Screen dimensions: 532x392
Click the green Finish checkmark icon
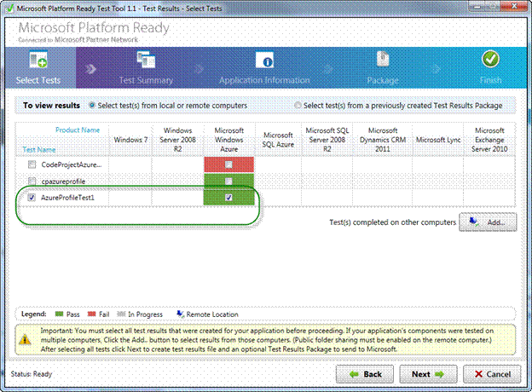pyautogui.click(x=490, y=60)
